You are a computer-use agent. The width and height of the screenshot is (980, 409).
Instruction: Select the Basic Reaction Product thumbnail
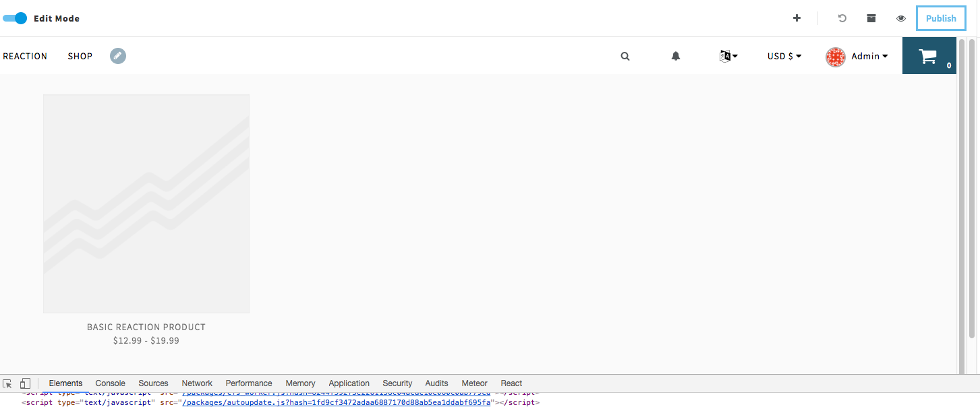click(x=146, y=203)
